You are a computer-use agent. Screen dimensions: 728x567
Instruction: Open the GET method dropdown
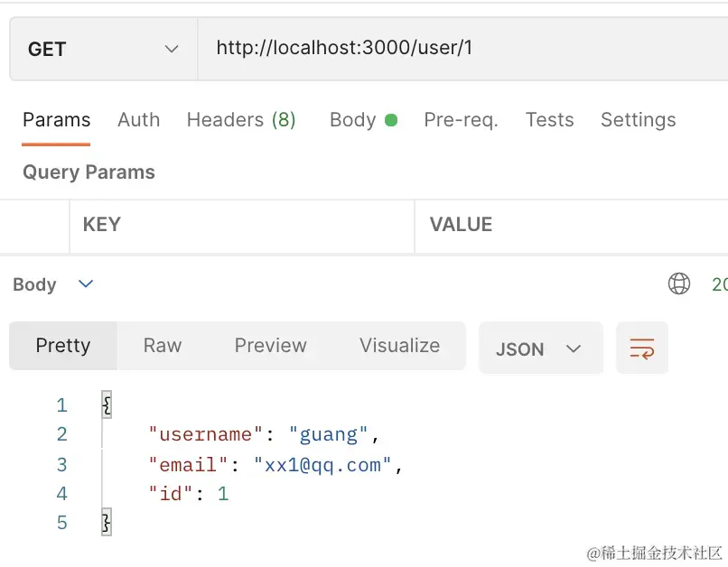103,49
